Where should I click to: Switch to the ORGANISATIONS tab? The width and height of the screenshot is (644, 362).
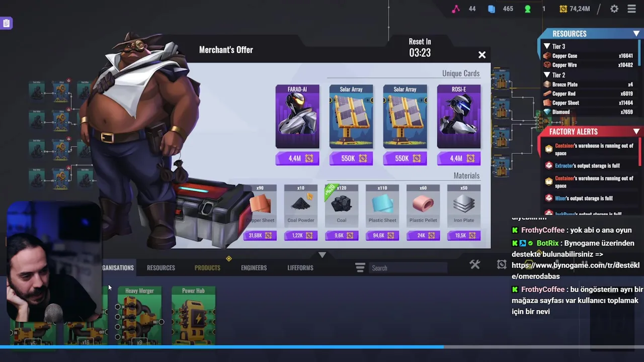point(118,267)
